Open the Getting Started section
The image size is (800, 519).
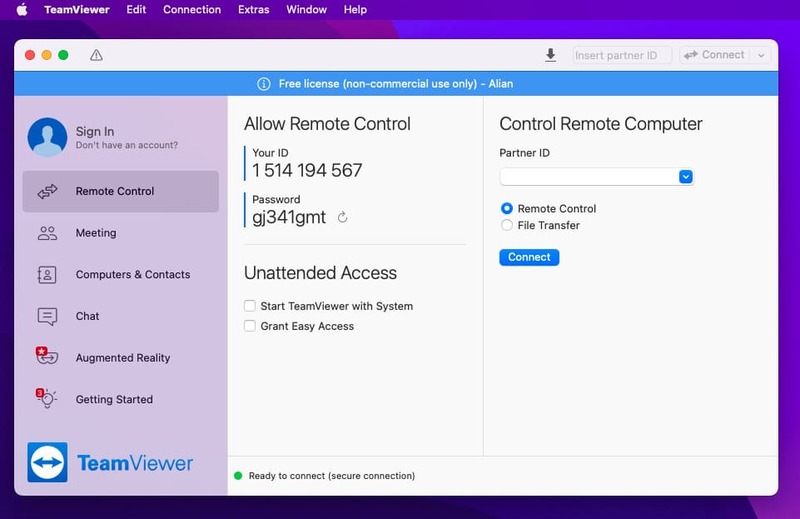[120, 400]
